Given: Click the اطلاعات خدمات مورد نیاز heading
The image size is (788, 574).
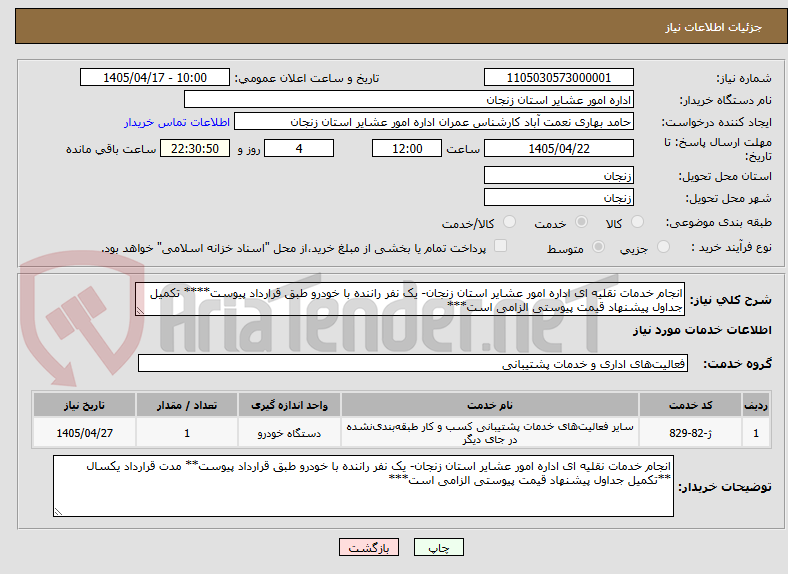Looking at the screenshot, I should 702,330.
